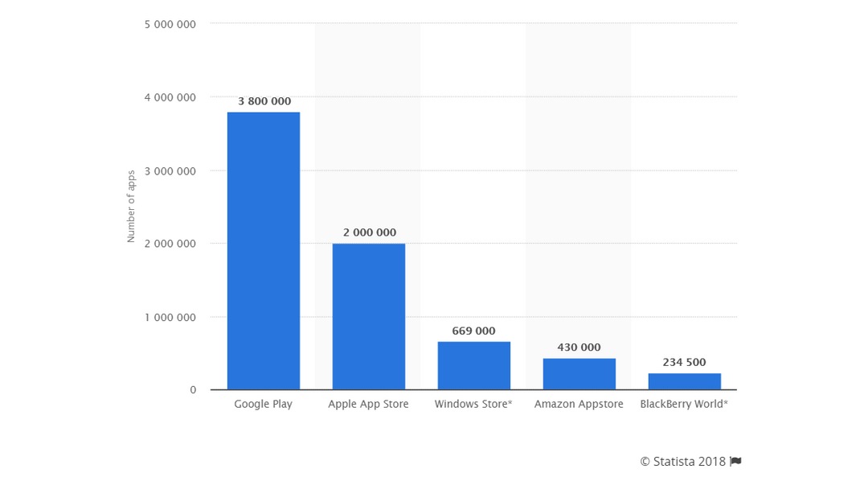Click the 2 000 000 bar value label
This screenshot has height=477, width=868.
[369, 232]
